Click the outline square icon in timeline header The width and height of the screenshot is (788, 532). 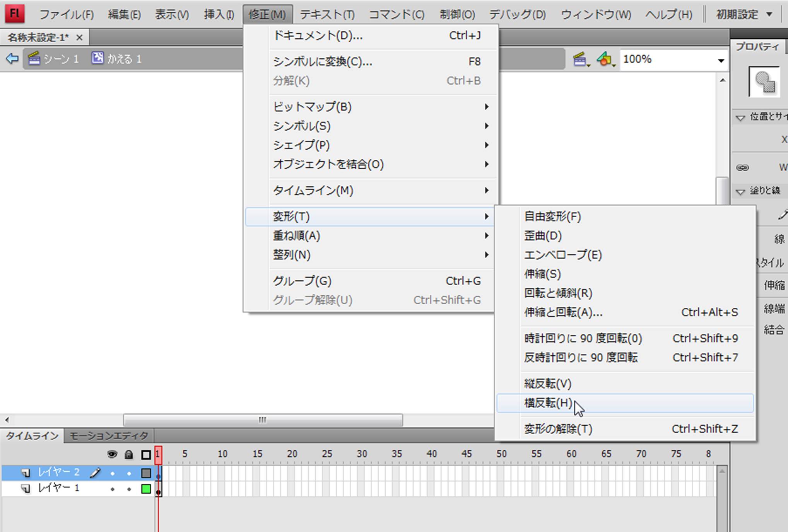pyautogui.click(x=146, y=455)
